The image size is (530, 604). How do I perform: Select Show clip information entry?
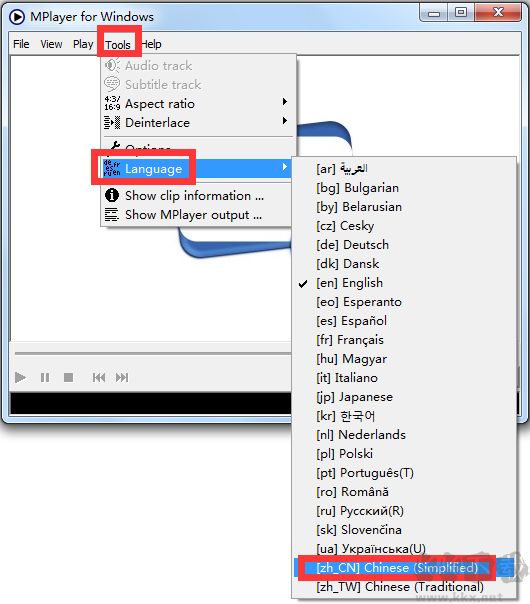[196, 195]
